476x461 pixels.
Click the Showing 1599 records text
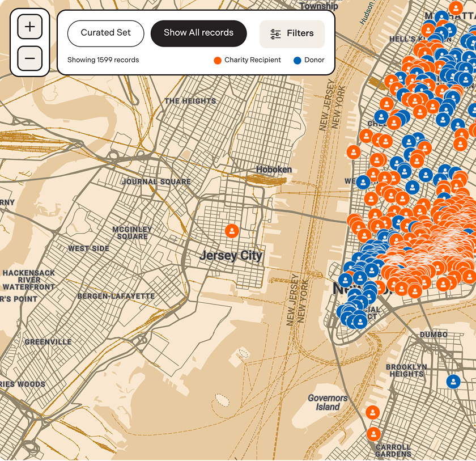[x=103, y=60]
